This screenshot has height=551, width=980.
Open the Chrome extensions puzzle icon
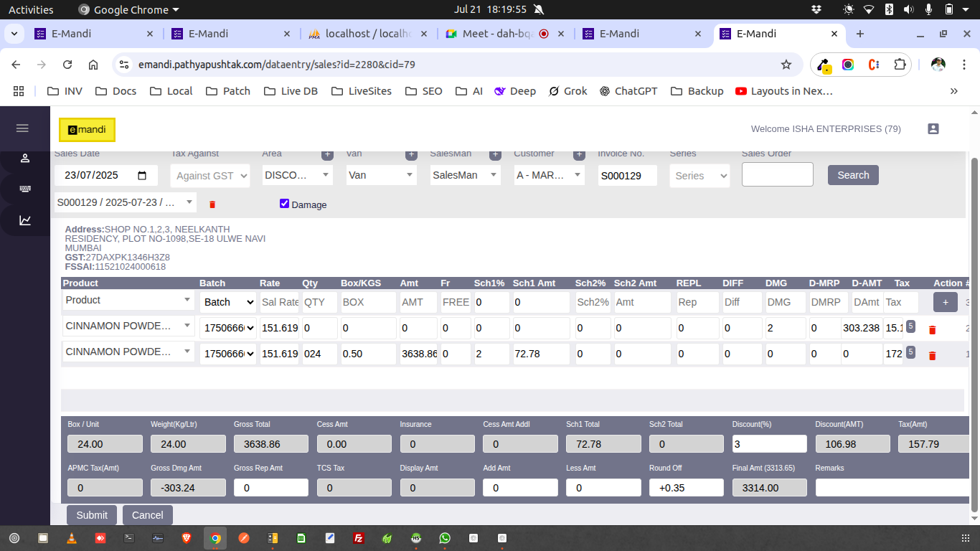[900, 65]
